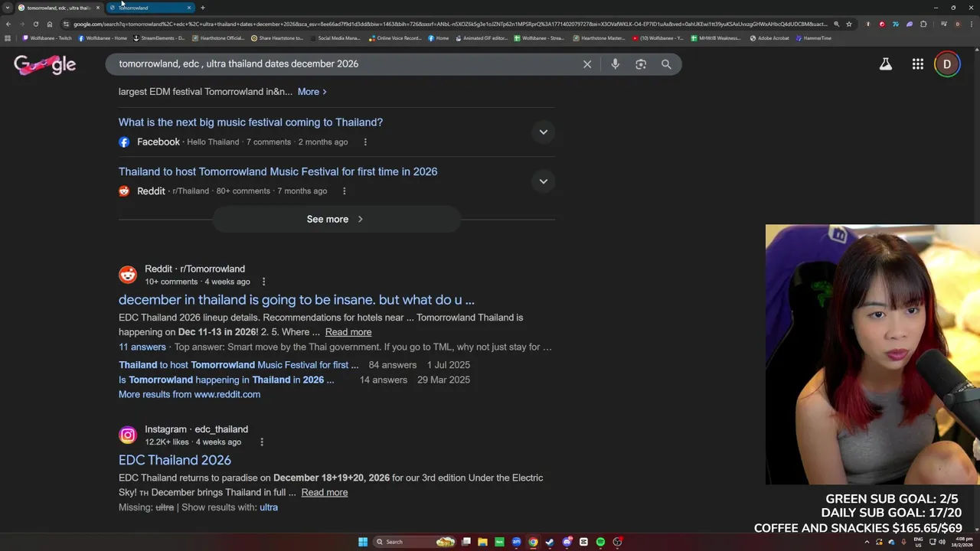
Task: Open Zoom app from the taskbar
Action: 516,542
